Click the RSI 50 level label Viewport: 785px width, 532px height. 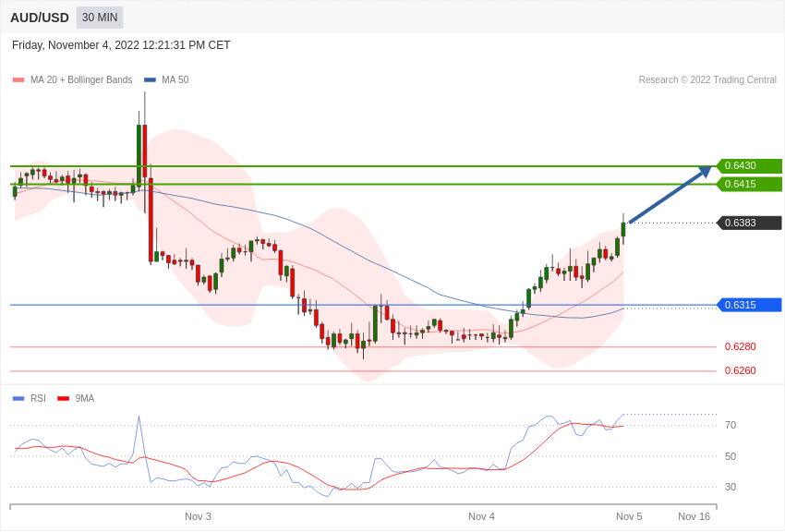(x=731, y=456)
